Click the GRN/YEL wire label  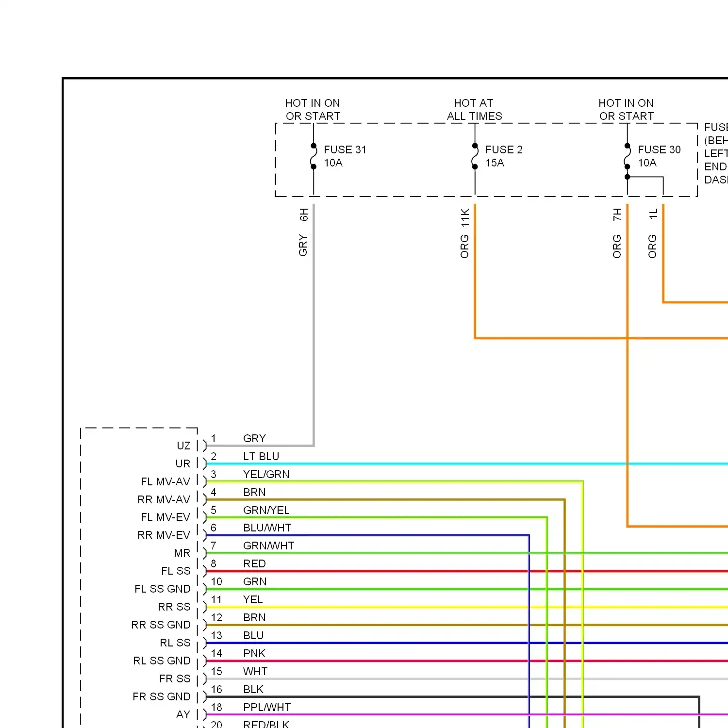266,510
